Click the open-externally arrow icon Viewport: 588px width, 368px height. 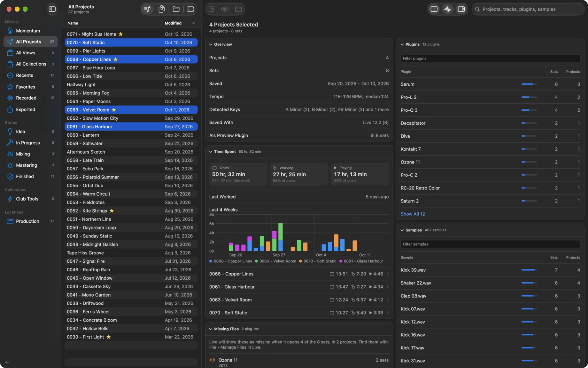(211, 9)
